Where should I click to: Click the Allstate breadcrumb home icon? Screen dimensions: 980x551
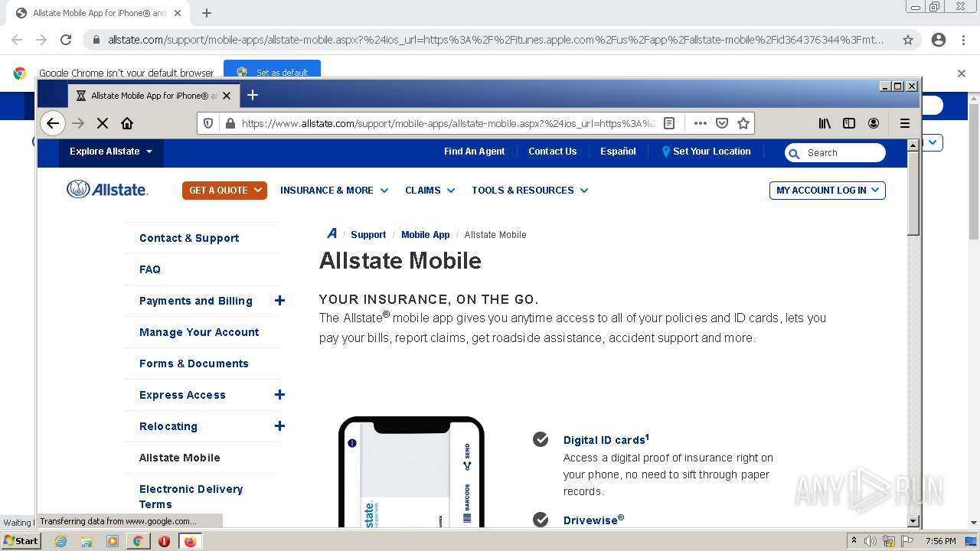(332, 234)
